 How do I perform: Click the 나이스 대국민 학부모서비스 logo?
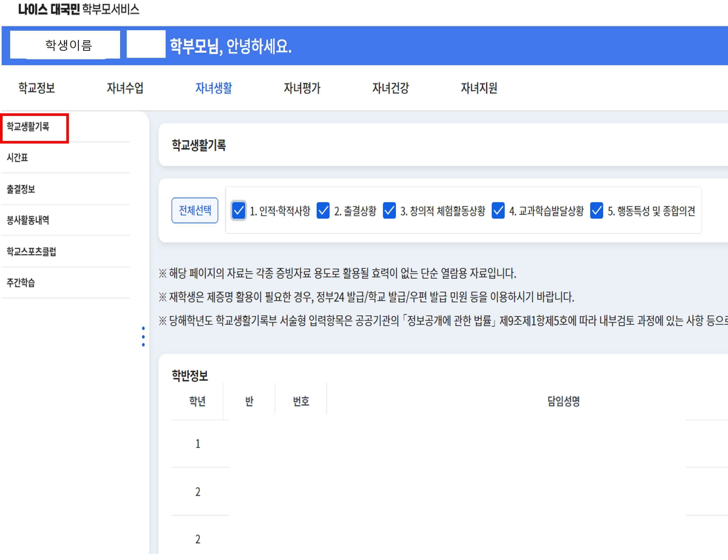click(79, 9)
